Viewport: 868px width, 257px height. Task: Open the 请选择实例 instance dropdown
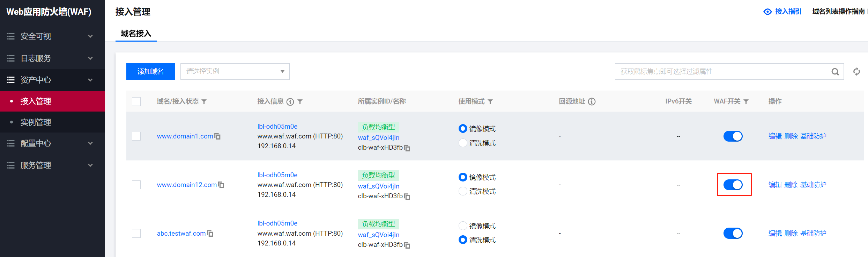pyautogui.click(x=235, y=71)
